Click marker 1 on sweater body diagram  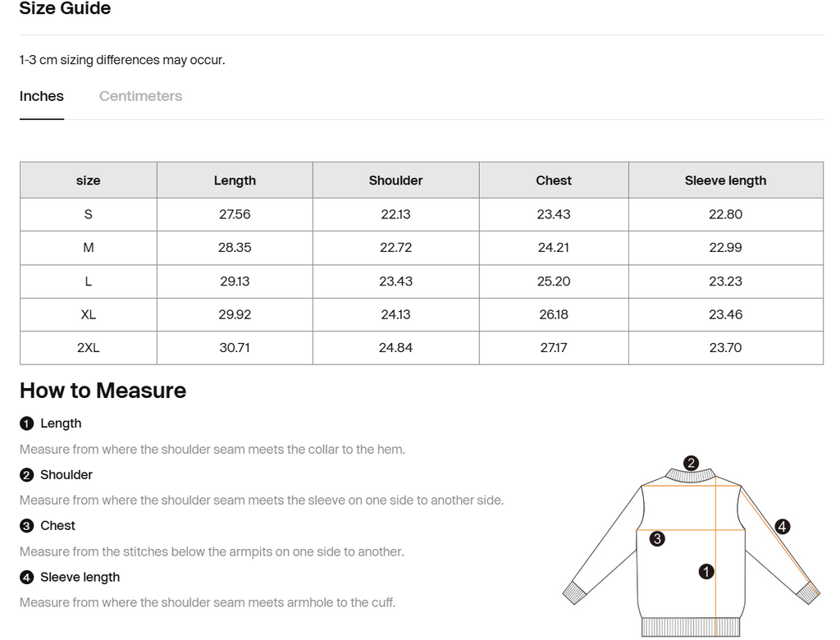pos(706,572)
